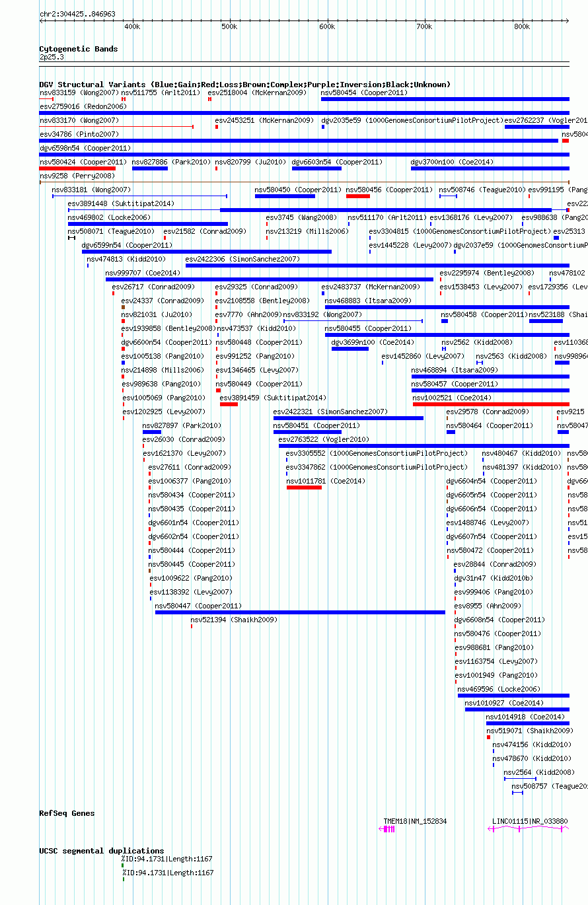Select variant nsv1014918 (Coe2014)

pyautogui.click(x=528, y=723)
